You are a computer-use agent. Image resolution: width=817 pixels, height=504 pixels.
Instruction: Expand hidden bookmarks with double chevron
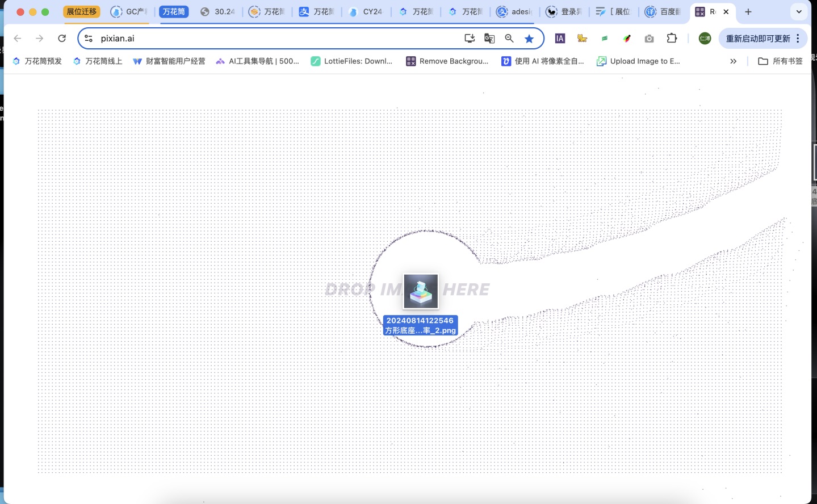click(733, 61)
